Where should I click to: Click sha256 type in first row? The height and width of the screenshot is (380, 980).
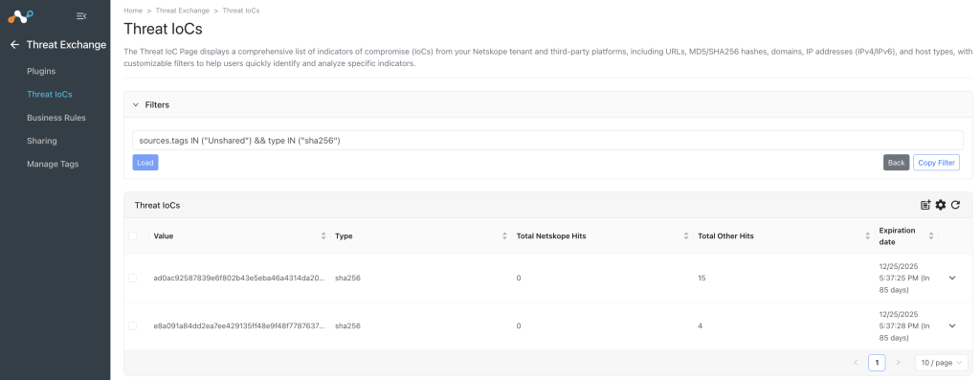347,279
